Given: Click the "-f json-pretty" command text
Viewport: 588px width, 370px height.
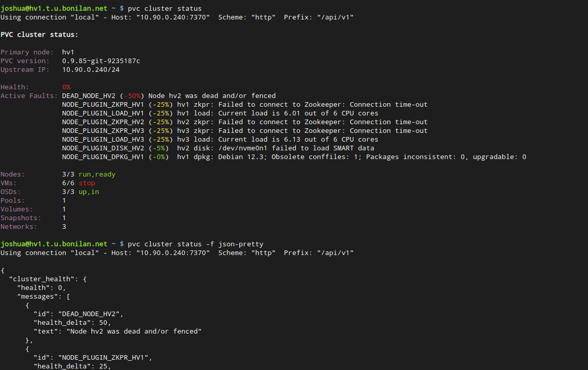Looking at the screenshot, I should point(234,244).
